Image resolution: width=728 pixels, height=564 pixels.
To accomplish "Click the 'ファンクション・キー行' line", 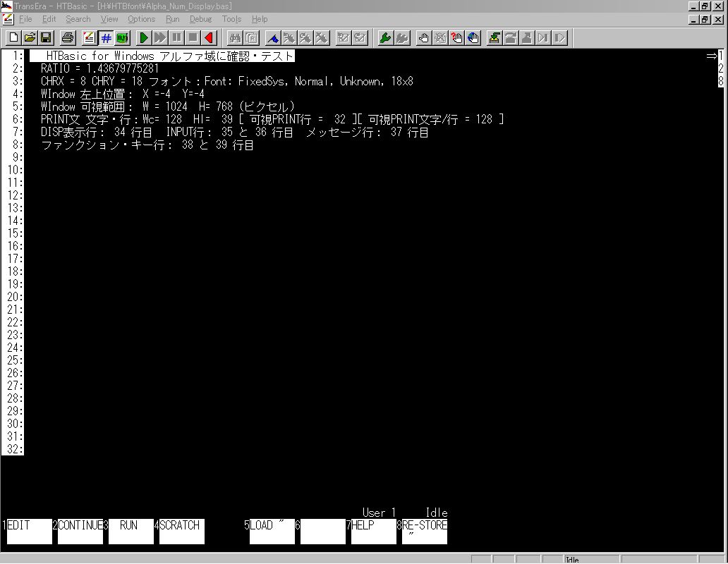I will [147, 145].
